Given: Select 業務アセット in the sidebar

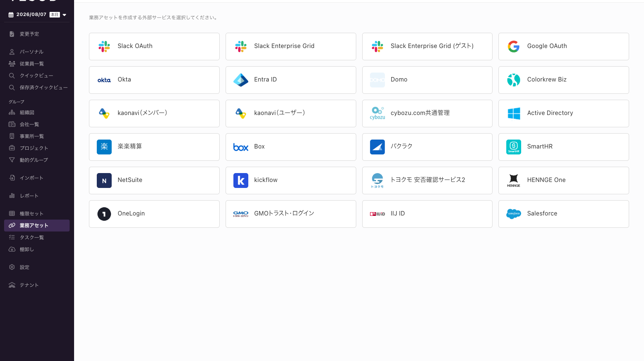Looking at the screenshot, I should point(37,226).
